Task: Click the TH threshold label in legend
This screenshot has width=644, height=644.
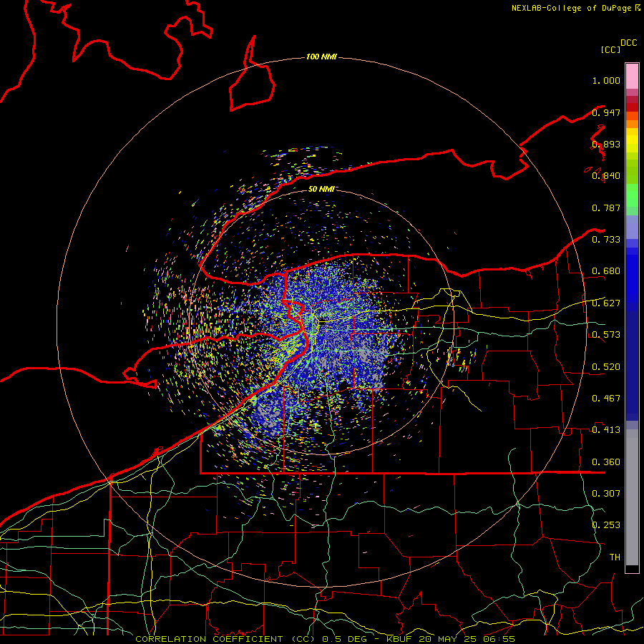Action: point(615,557)
